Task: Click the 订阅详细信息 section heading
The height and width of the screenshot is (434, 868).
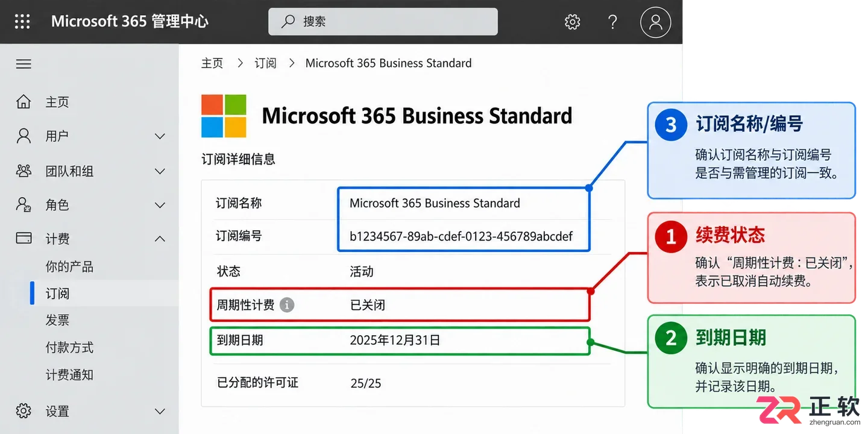Action: click(238, 160)
